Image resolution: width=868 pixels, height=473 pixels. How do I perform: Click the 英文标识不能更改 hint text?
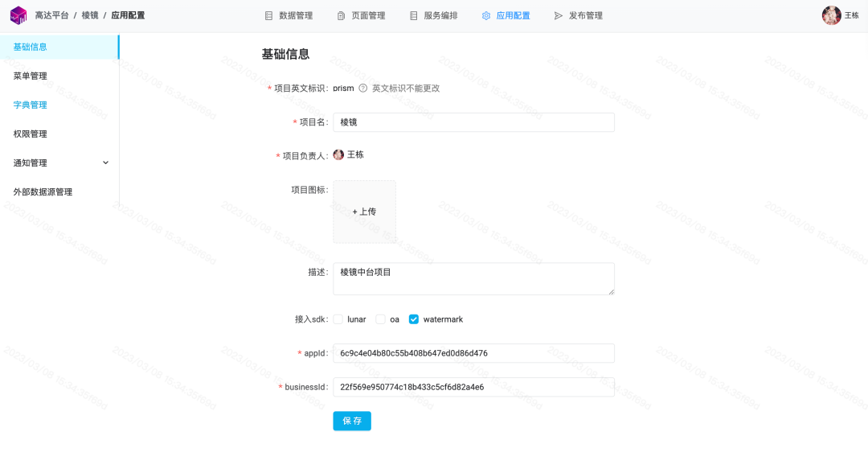(406, 88)
